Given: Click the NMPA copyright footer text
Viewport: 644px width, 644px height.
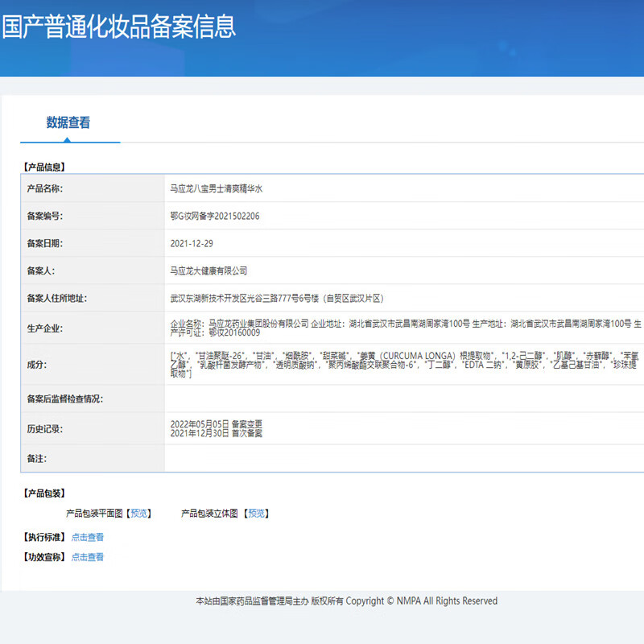Looking at the screenshot, I should (347, 601).
